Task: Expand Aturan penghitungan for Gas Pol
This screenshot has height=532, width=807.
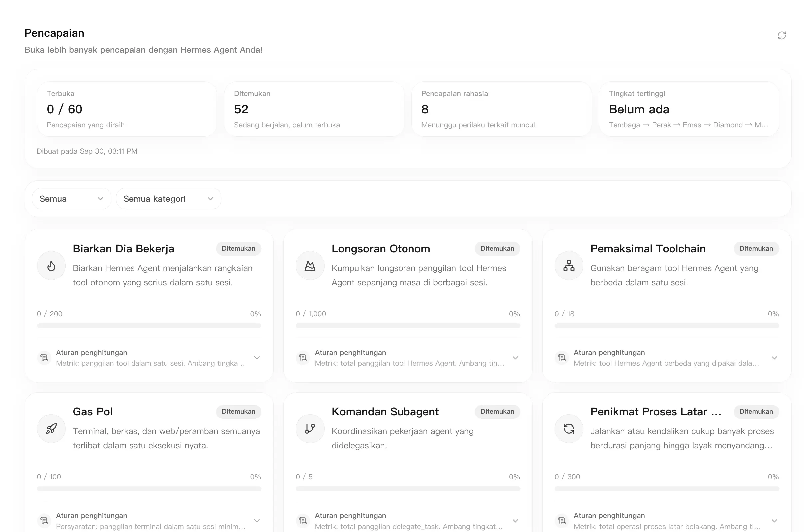Action: [257, 521]
